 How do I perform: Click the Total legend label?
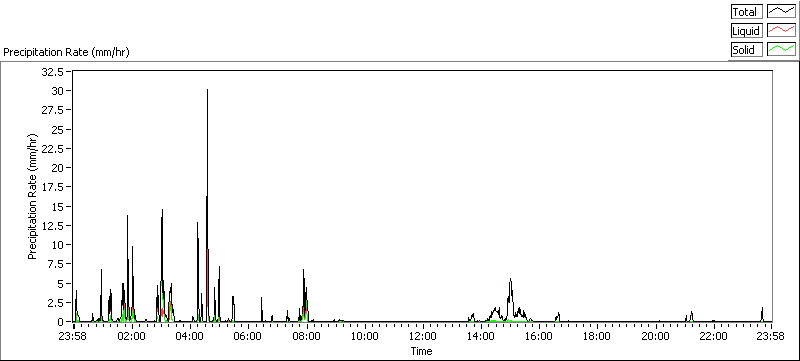pyautogui.click(x=746, y=12)
